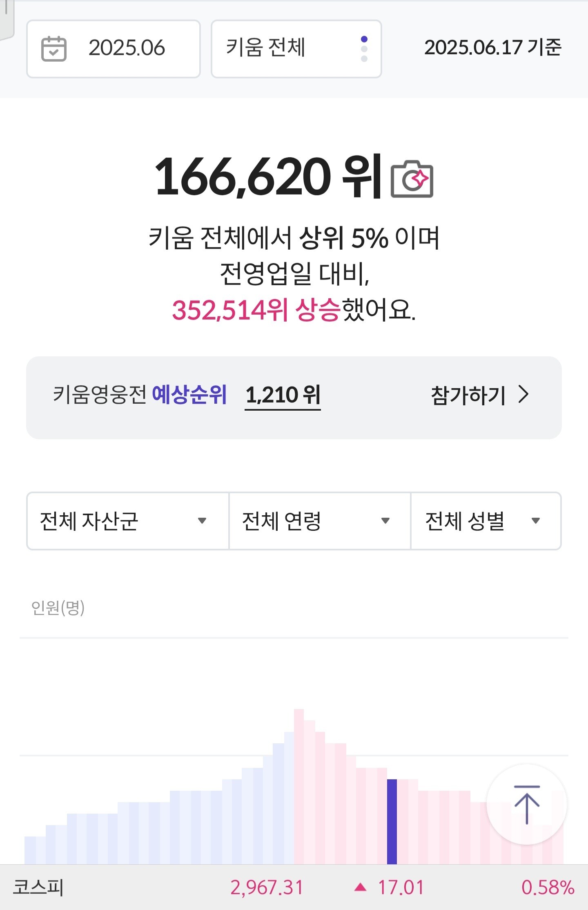Tap the KOSPI index value 2,967.31
This screenshot has height=910, width=588.
tap(267, 888)
